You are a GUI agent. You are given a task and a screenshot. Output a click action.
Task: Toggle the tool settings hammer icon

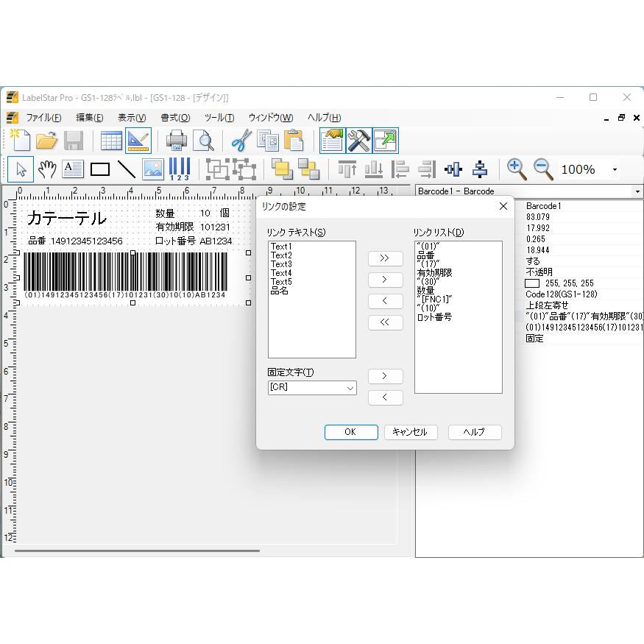pyautogui.click(x=358, y=140)
